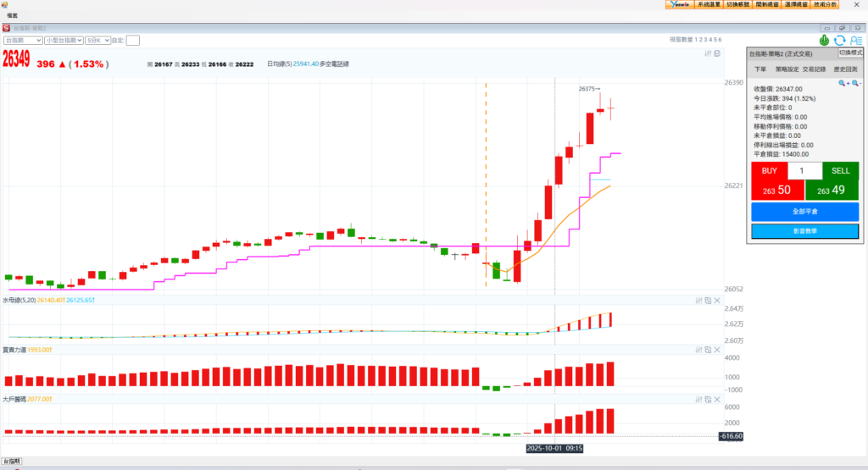Switch to the 策略設定 tab

point(787,69)
